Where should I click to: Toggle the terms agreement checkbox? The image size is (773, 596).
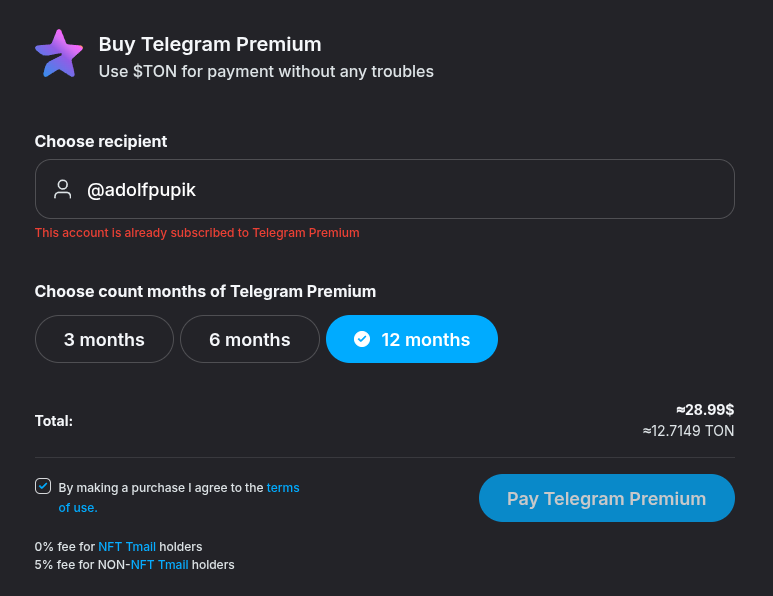43,486
